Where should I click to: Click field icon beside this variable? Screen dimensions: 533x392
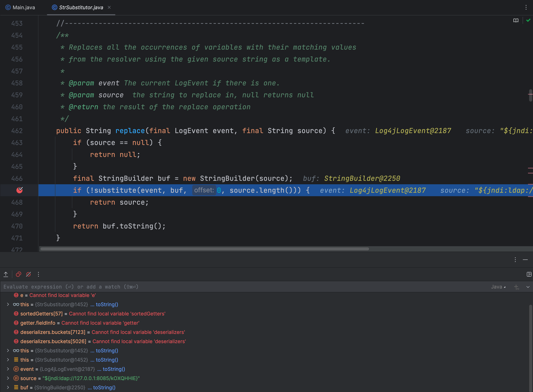[x=16, y=359]
